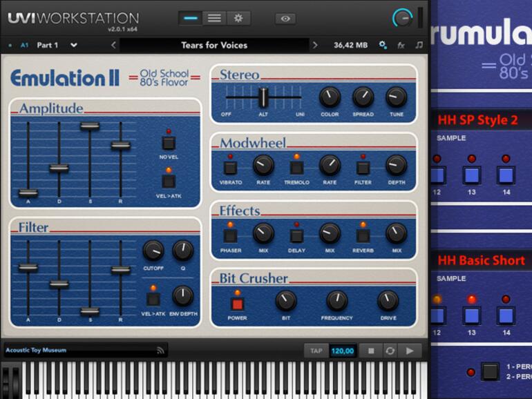Click the phaser MIX knob

click(263, 233)
